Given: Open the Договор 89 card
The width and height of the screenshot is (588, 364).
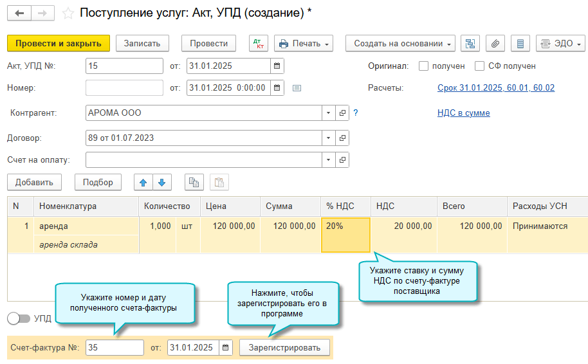Looking at the screenshot, I should (342, 138).
